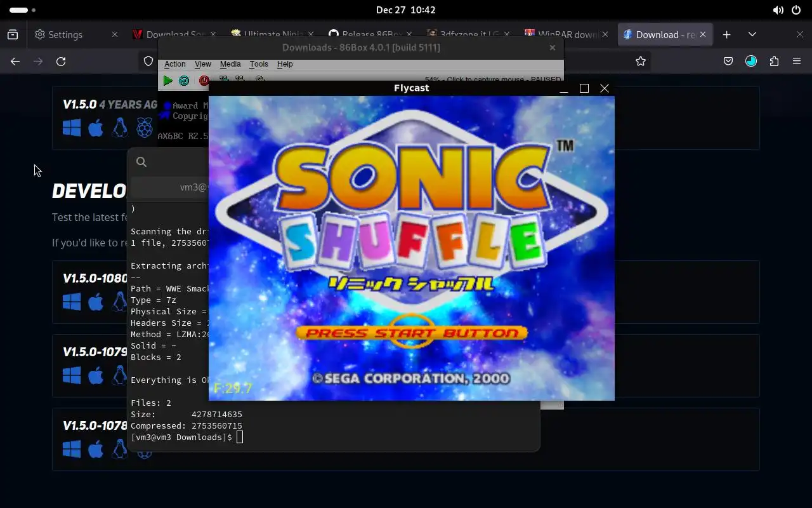812x508 pixels.
Task: Select the 'Blocks = 2' terminal line
Action: click(x=156, y=357)
